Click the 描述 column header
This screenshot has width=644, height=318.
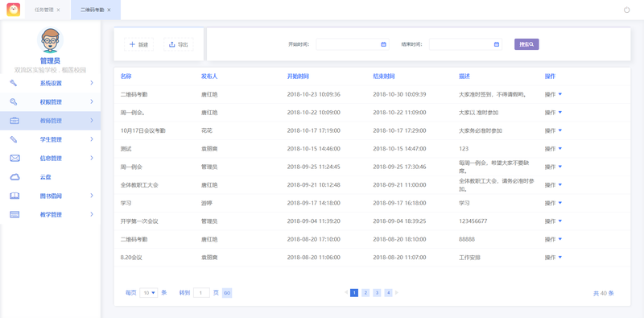click(464, 76)
